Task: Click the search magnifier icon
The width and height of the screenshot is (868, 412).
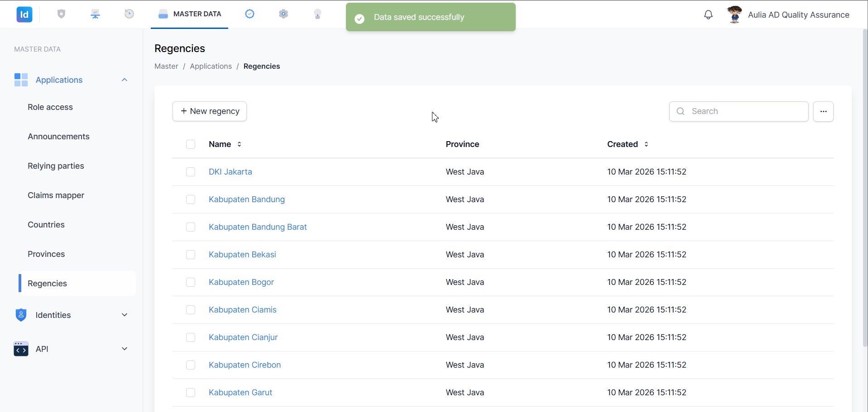Action: click(681, 111)
